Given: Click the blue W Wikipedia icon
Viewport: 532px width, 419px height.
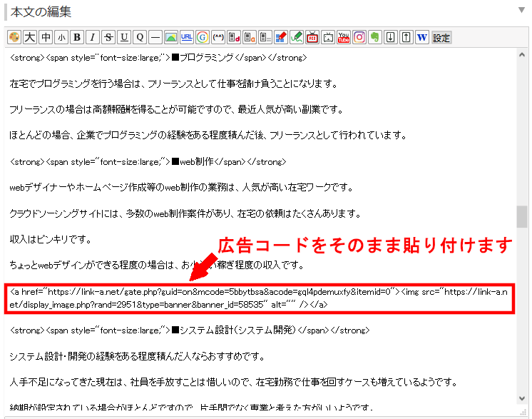Looking at the screenshot, I should coord(422,37).
